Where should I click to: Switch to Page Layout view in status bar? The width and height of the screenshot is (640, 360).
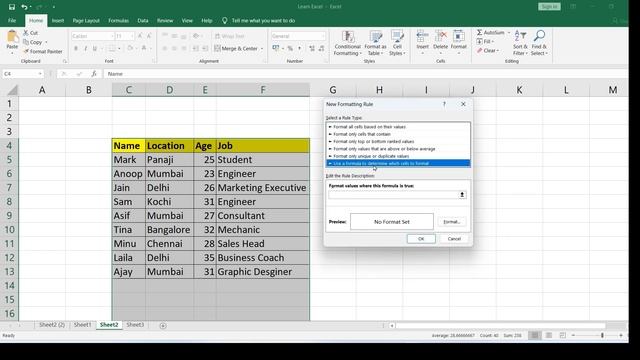(x=549, y=335)
